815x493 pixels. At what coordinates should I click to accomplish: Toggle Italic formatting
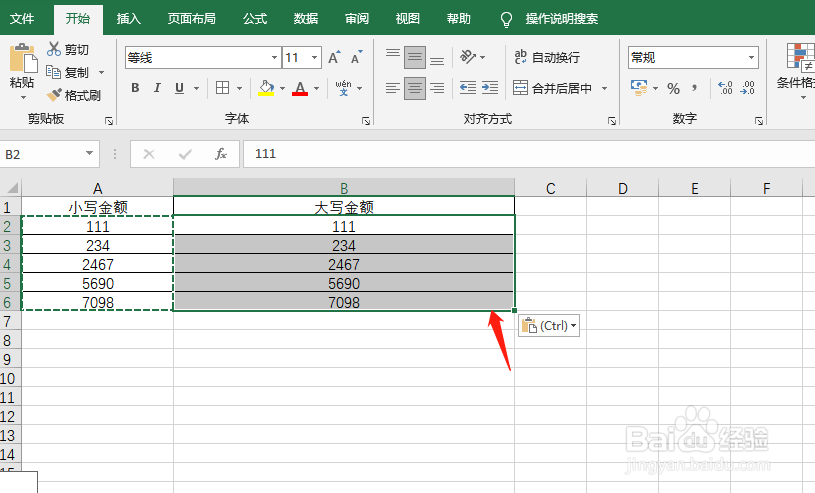157,88
